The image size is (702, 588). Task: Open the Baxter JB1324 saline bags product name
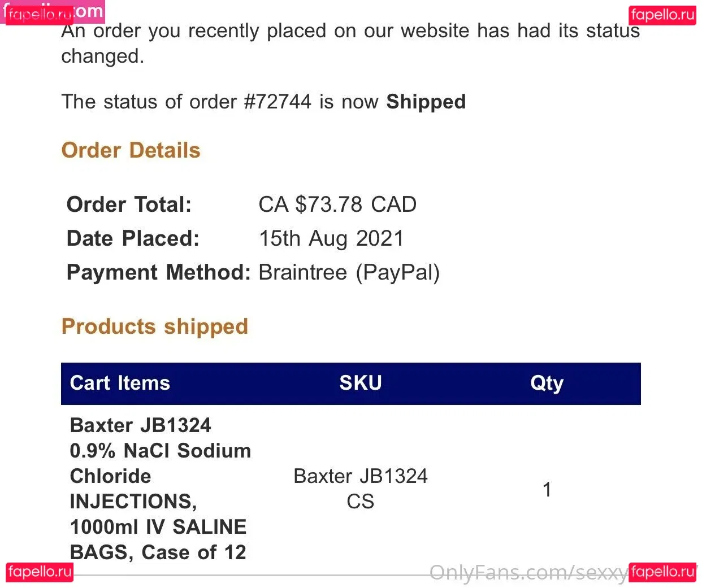click(x=160, y=489)
